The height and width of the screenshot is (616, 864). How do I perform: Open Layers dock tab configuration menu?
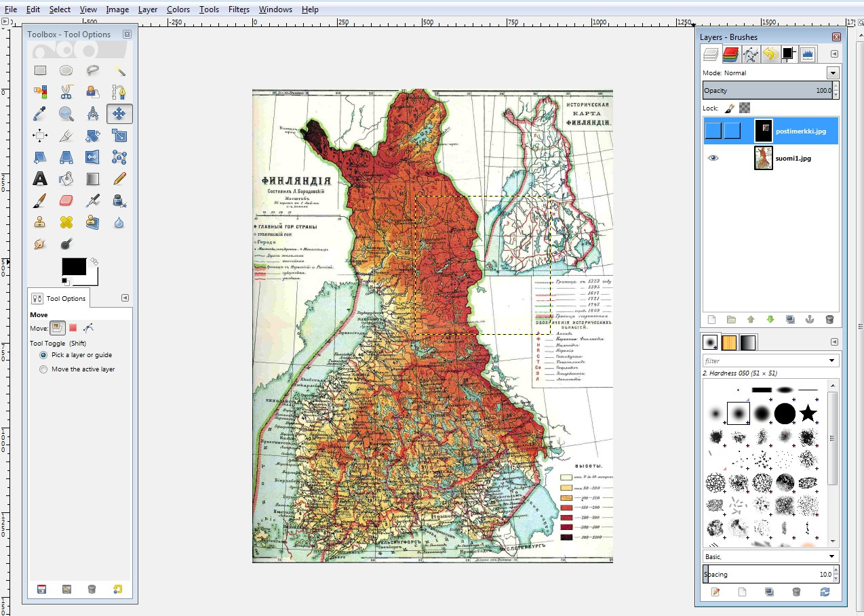(x=834, y=54)
